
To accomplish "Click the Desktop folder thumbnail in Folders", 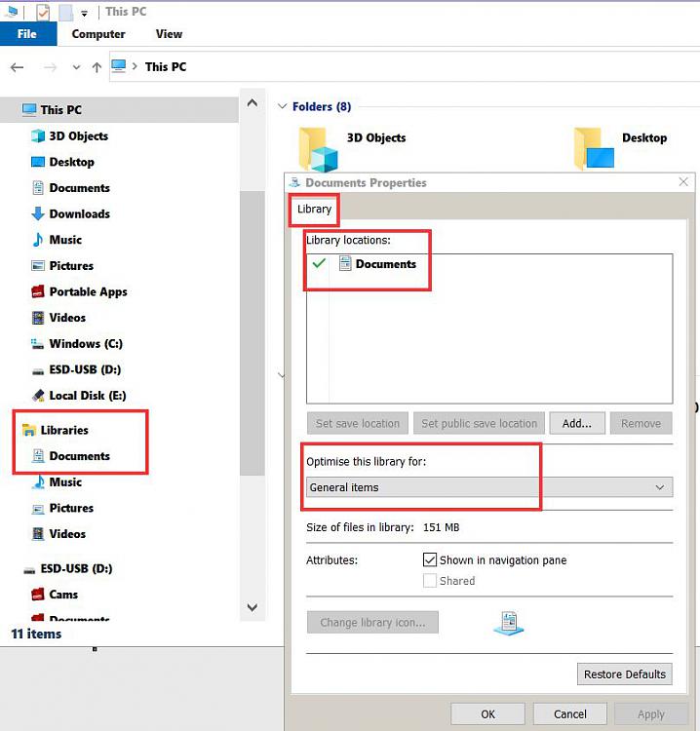I will coord(594,148).
